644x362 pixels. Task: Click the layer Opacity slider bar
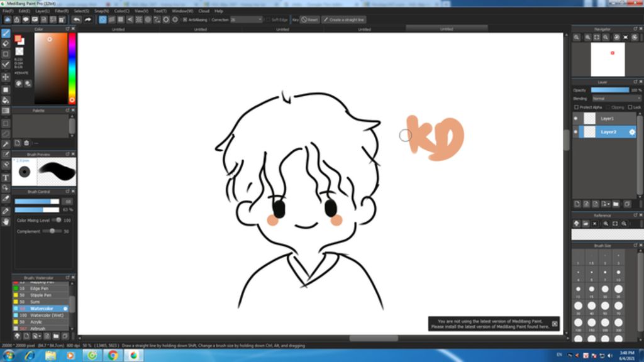[609, 90]
